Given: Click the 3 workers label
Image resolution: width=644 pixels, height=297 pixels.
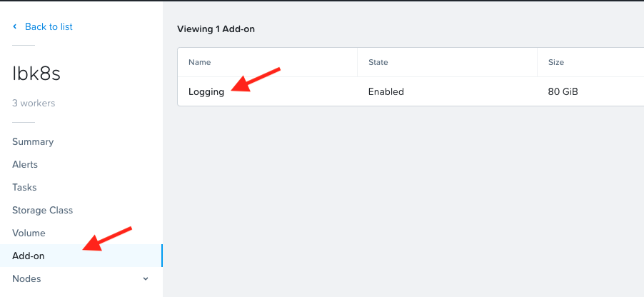Looking at the screenshot, I should click(x=34, y=103).
